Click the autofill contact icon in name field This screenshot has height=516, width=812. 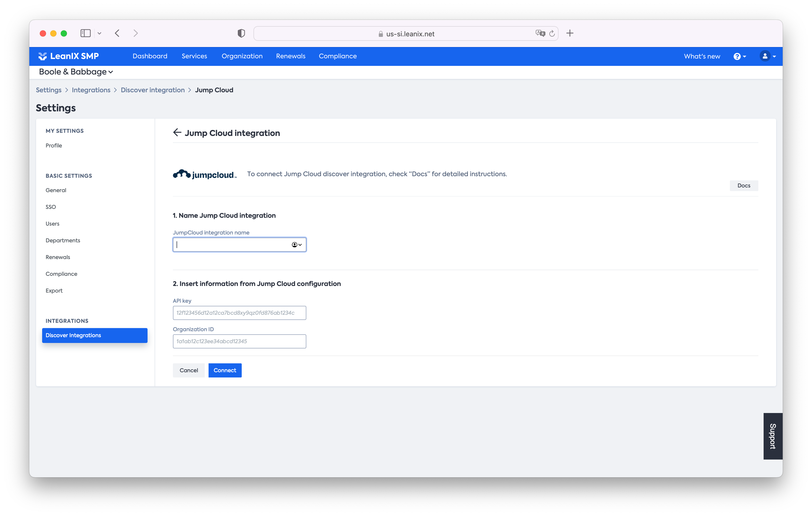click(296, 245)
